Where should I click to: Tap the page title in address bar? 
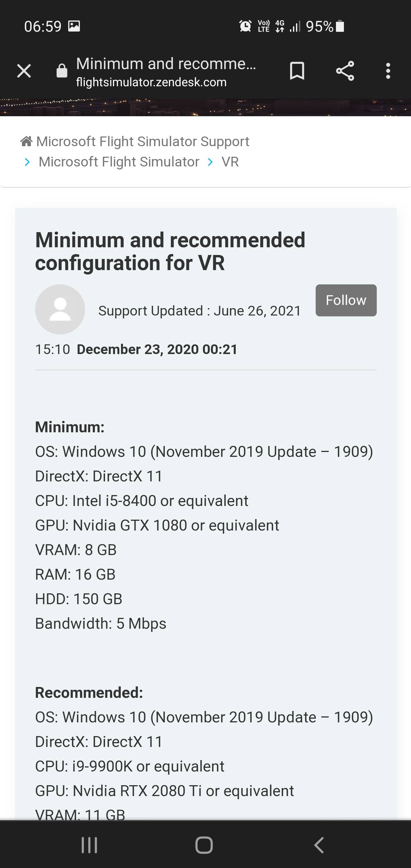point(166,63)
